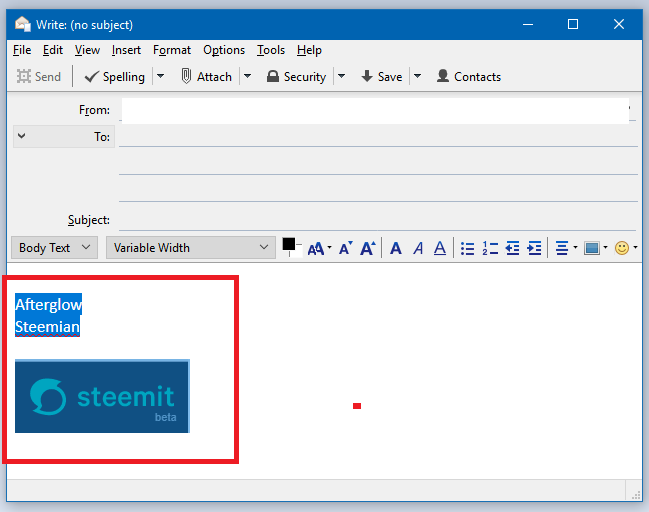Toggle underline formatting
Image resolution: width=649 pixels, height=512 pixels.
[x=440, y=248]
